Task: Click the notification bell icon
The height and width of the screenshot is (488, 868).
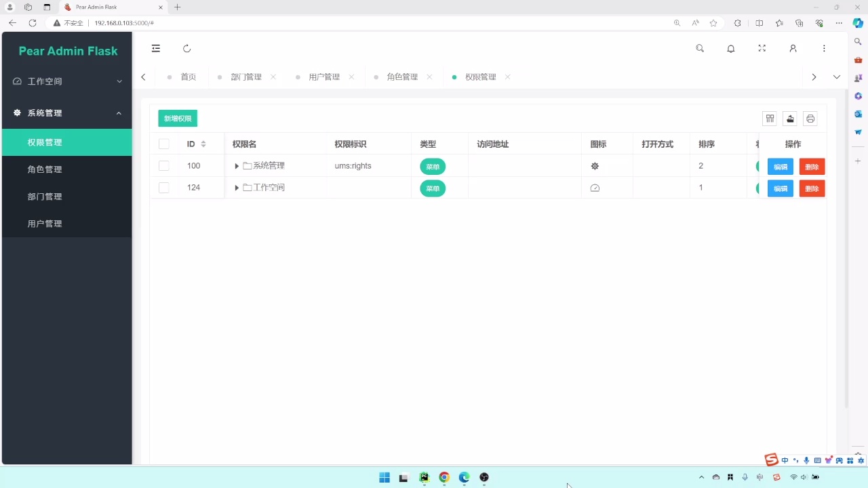Action: [730, 48]
